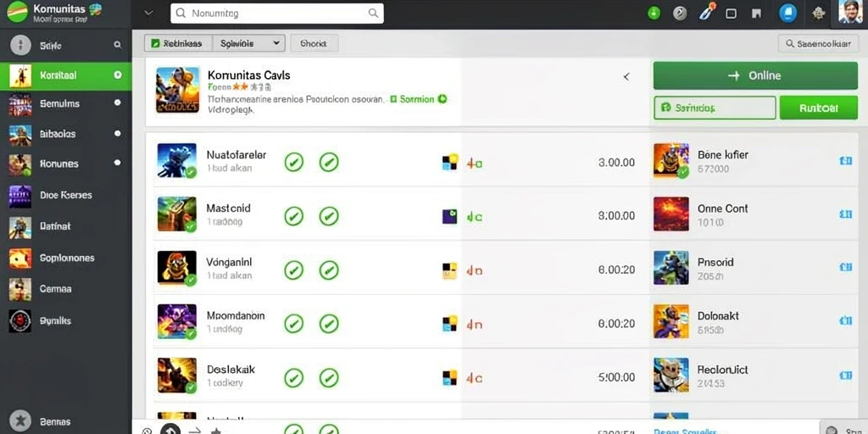Click the green Online button
868x434 pixels.
click(x=755, y=75)
